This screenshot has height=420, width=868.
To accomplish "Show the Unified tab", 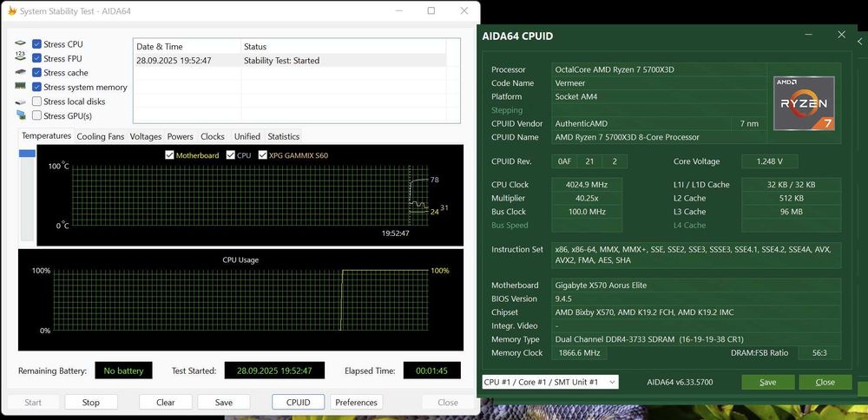I will click(247, 136).
